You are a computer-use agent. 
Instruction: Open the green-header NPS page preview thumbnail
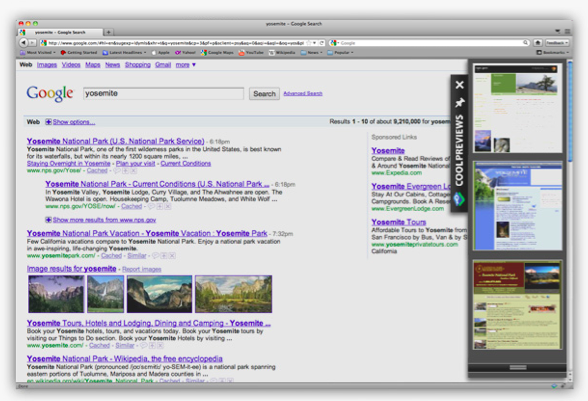tap(518, 108)
